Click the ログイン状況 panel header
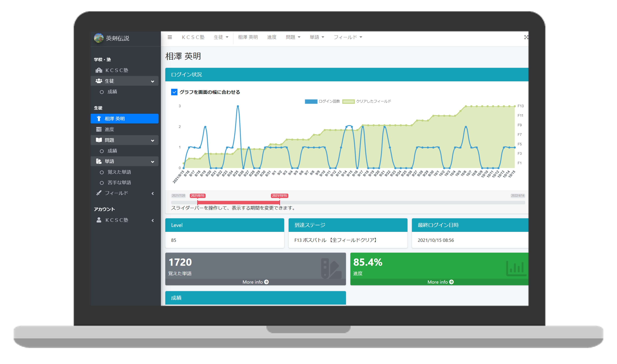 point(347,75)
